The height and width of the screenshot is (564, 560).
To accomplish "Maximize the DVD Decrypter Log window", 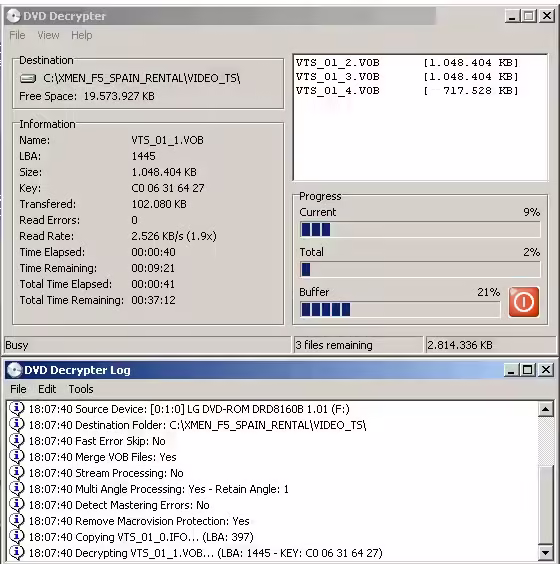I will click(528, 370).
